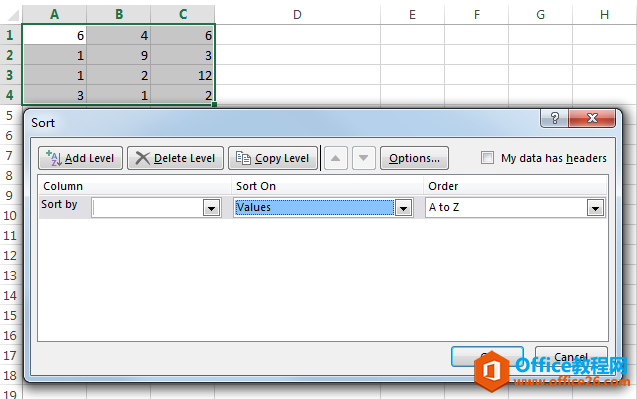Close the Sort dialog with the X
Viewport: 637px width, 399px height.
pos(592,118)
